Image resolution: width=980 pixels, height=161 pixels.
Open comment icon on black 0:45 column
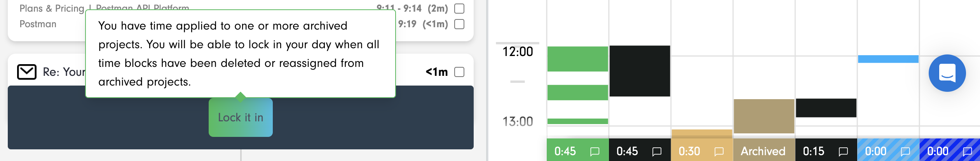click(x=657, y=151)
